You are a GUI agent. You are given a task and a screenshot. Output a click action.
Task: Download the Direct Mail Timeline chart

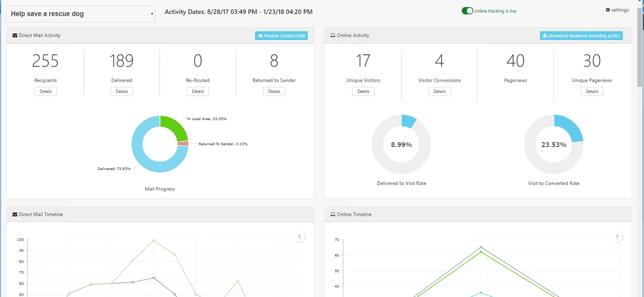[x=299, y=237]
